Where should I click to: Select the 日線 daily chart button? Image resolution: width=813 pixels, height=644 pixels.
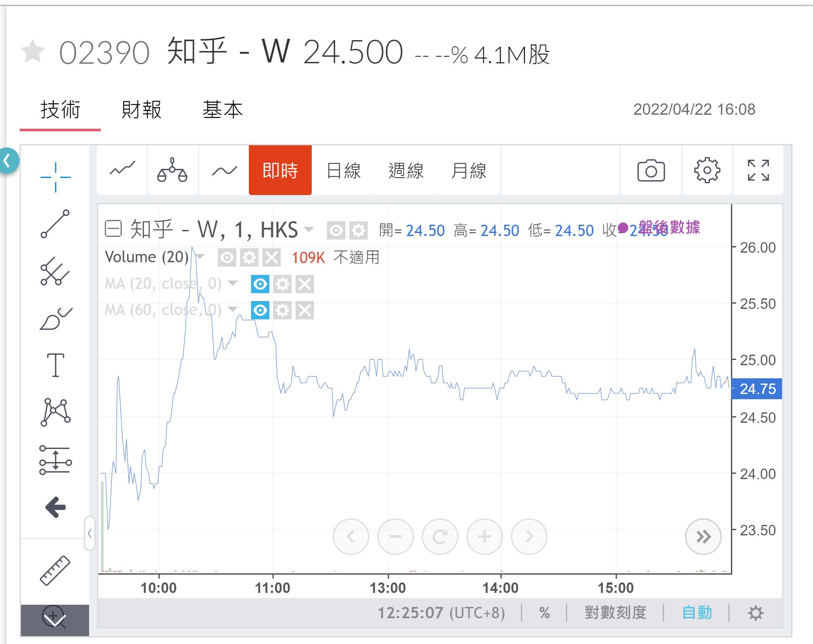pyautogui.click(x=344, y=171)
